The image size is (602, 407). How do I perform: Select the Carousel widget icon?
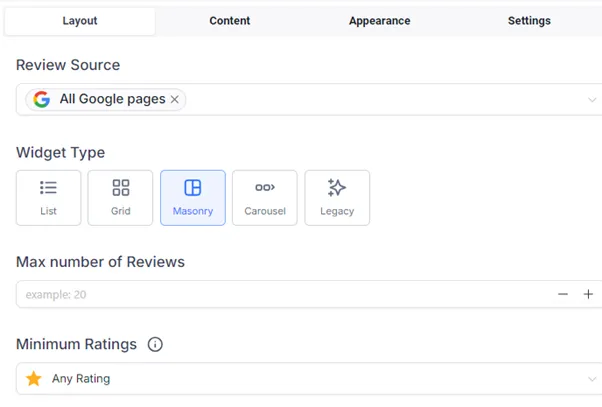pyautogui.click(x=265, y=187)
